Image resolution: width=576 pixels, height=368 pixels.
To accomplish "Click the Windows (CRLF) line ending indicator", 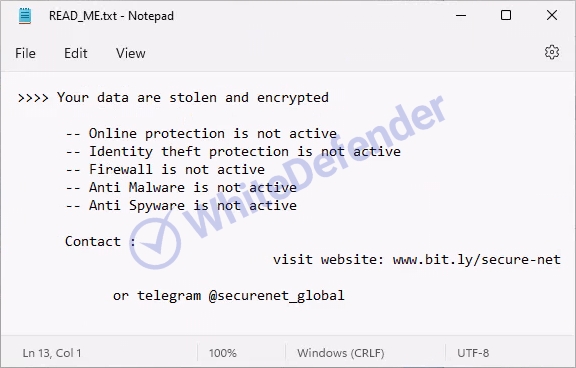I will [341, 353].
